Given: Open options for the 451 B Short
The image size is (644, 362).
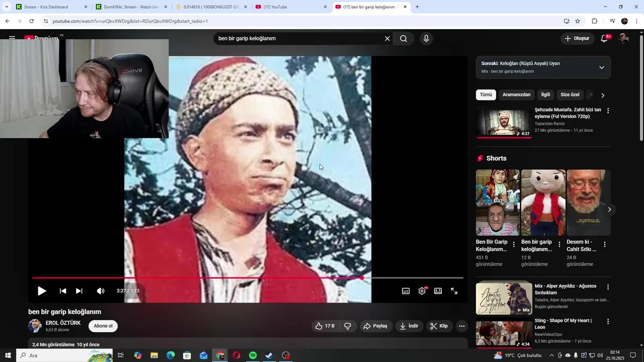Looking at the screenshot, I should [514, 244].
